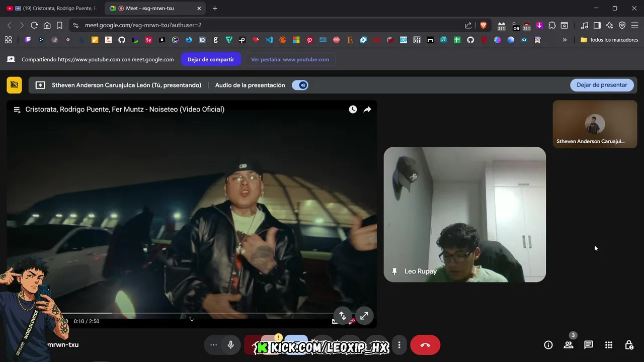
Task: Click the yellow presentation icon at top left of Meet
Action: coord(14,85)
